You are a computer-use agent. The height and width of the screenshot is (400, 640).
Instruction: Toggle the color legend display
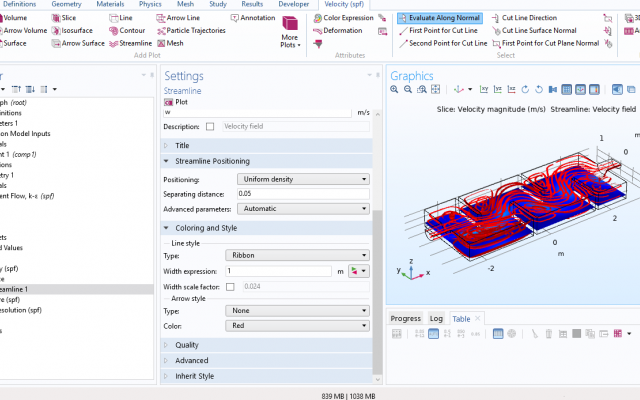pyautogui.click(x=594, y=89)
